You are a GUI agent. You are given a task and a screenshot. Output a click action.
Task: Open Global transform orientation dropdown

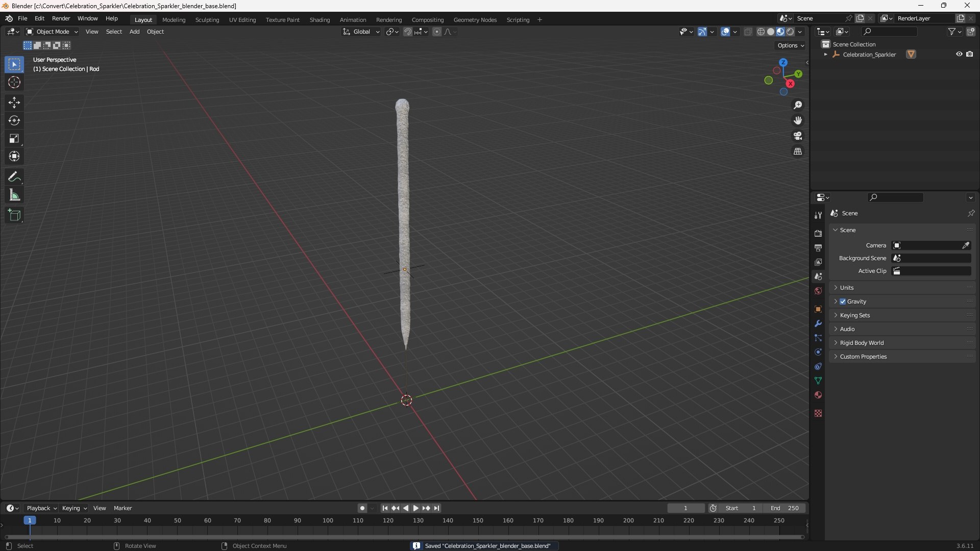(361, 32)
